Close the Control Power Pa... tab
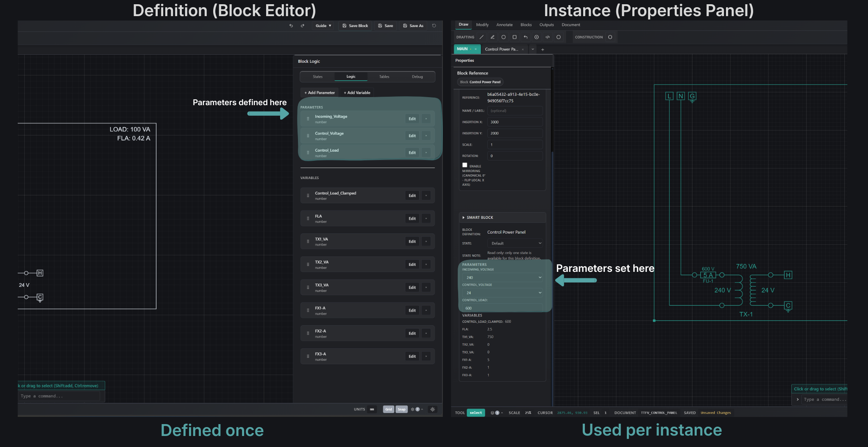The image size is (868, 447). coord(523,50)
